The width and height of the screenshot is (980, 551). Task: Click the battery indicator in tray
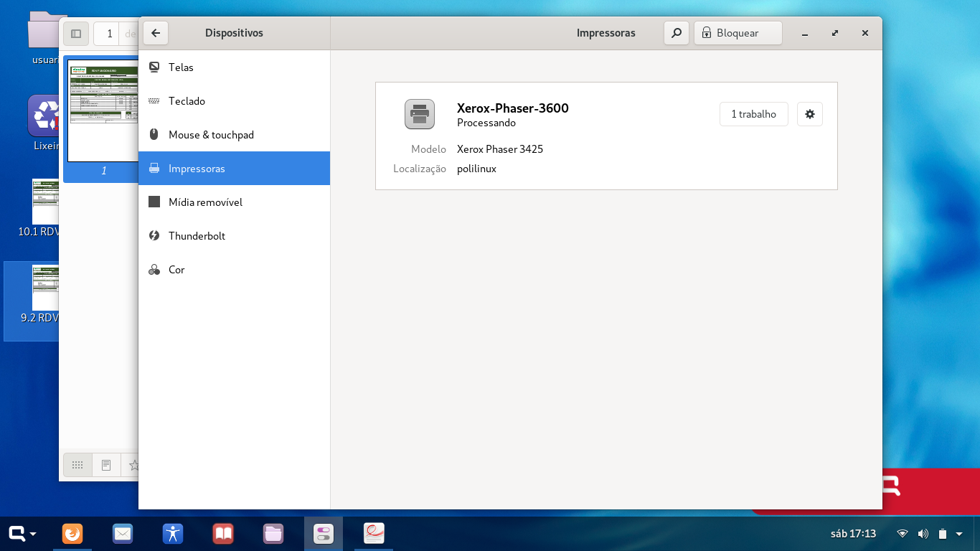[x=943, y=534]
